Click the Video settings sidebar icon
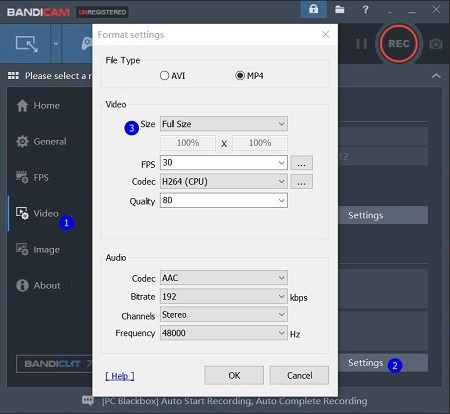 coord(22,213)
